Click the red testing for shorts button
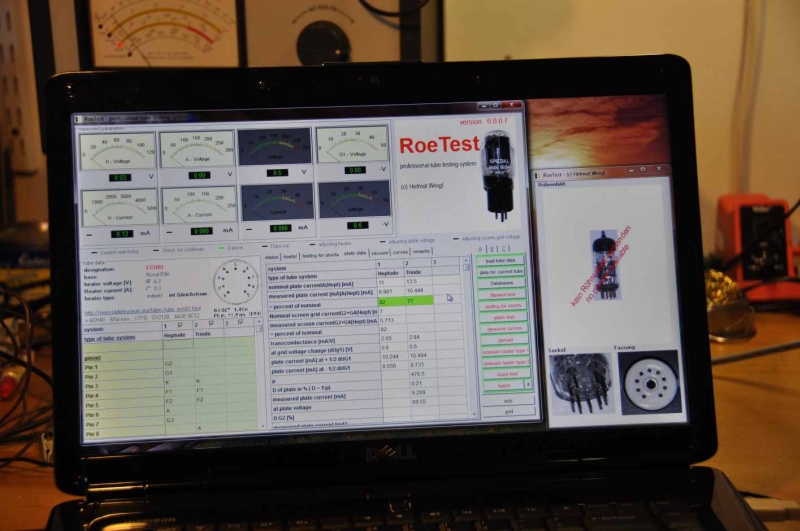Image resolution: width=800 pixels, height=531 pixels. tap(503, 306)
